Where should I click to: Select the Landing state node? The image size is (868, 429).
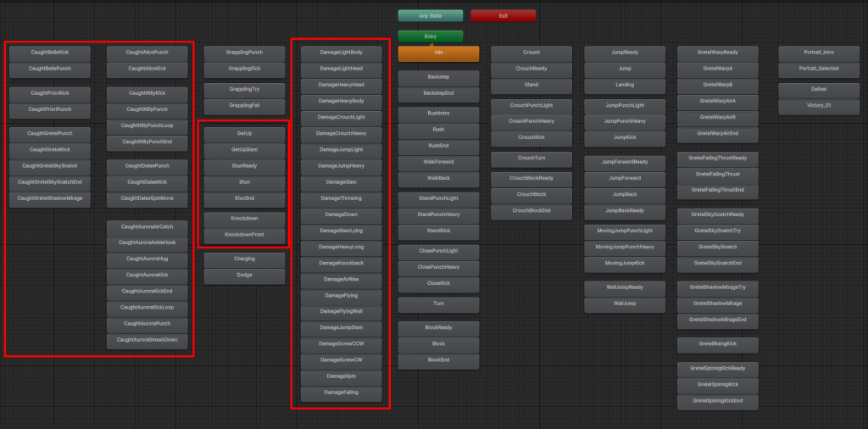[x=625, y=85]
